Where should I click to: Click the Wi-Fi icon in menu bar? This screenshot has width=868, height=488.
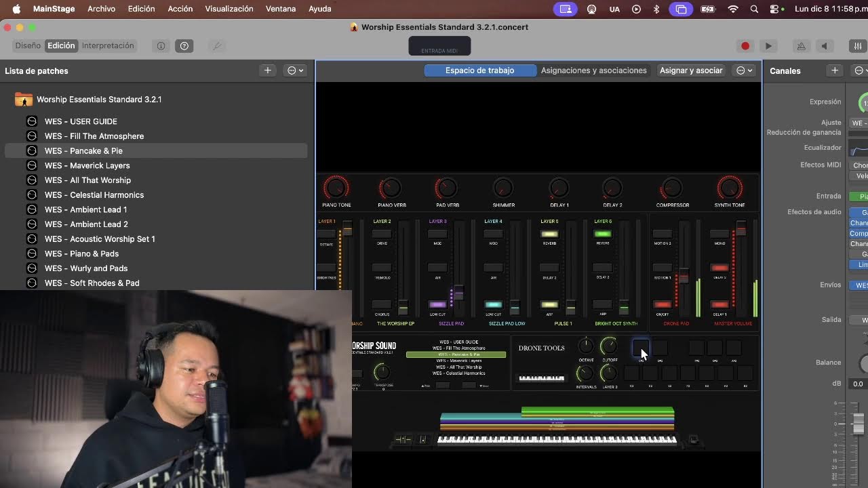[x=733, y=9]
